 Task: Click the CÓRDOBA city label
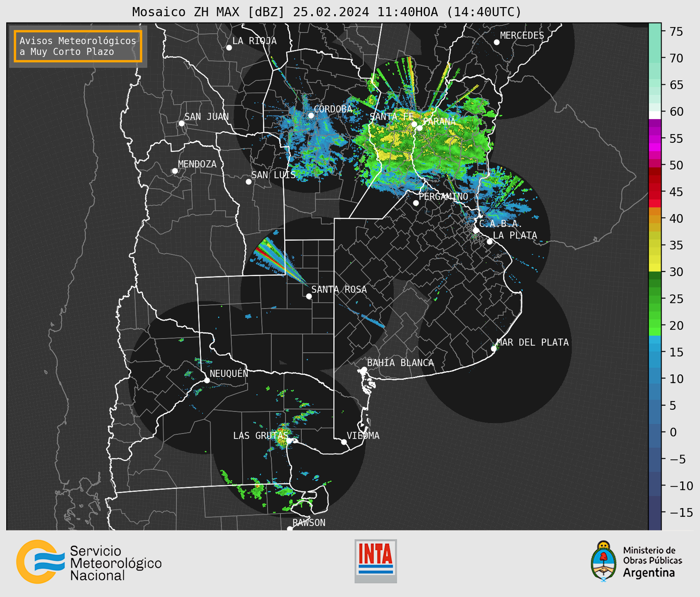tap(333, 109)
